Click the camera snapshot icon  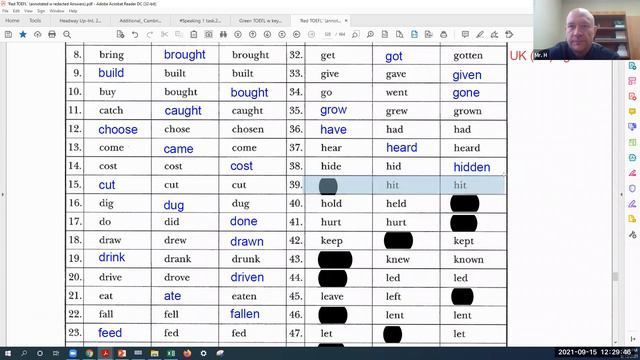click(209, 35)
